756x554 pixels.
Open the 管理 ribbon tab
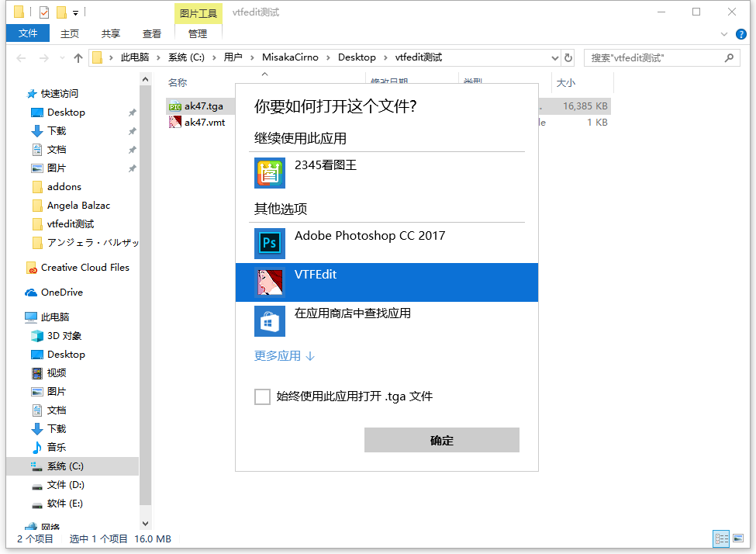tap(198, 34)
